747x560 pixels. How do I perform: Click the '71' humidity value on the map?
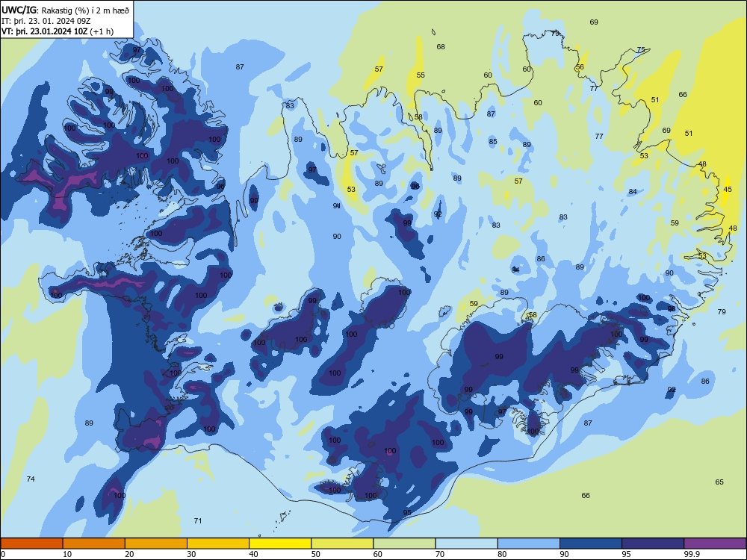click(198, 521)
